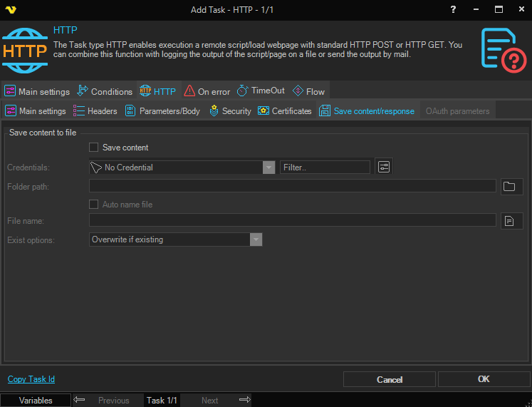Click the browse folder icon for Folder path
The width and height of the screenshot is (532, 407).
pos(508,186)
